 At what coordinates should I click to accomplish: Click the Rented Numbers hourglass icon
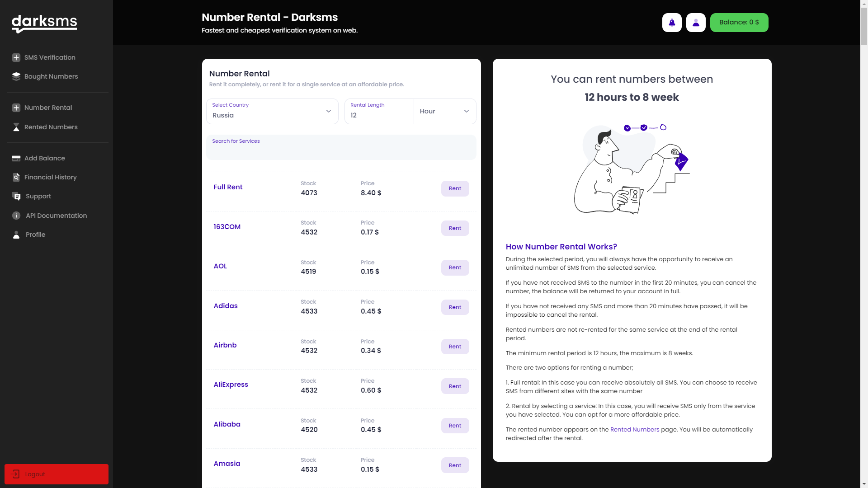[16, 127]
